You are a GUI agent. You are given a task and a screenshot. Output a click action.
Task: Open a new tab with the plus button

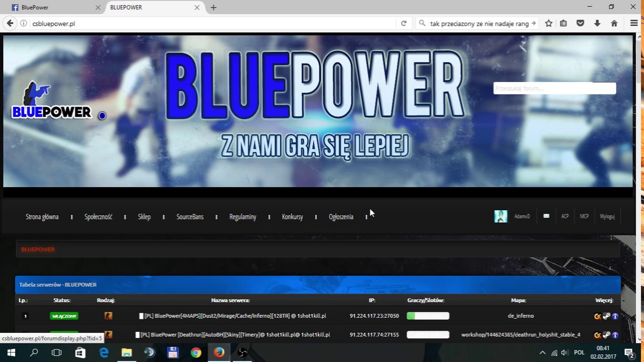coord(213,8)
